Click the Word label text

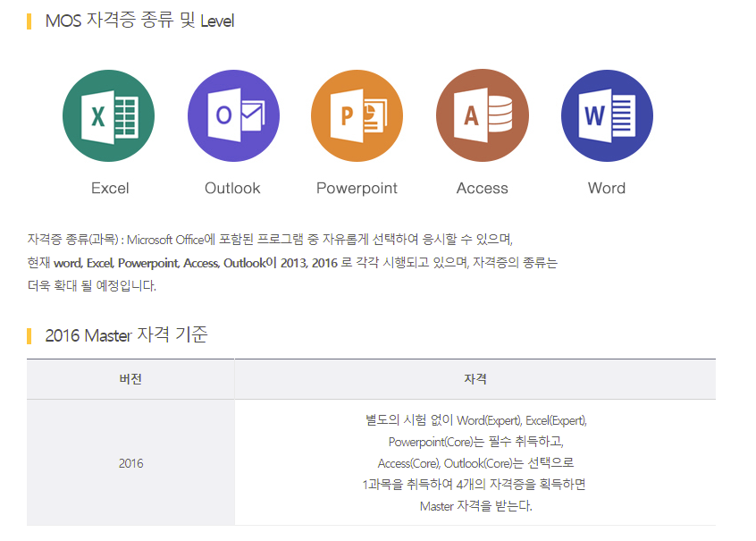pos(607,188)
